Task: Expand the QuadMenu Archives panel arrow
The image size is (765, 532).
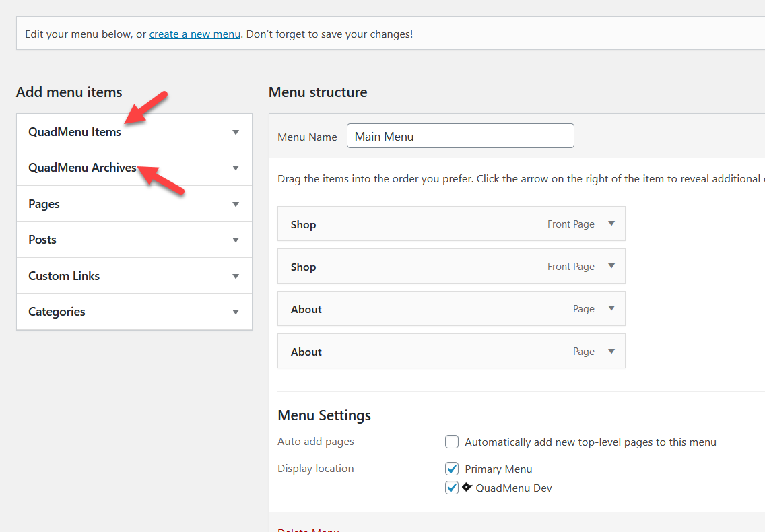Action: point(236,168)
